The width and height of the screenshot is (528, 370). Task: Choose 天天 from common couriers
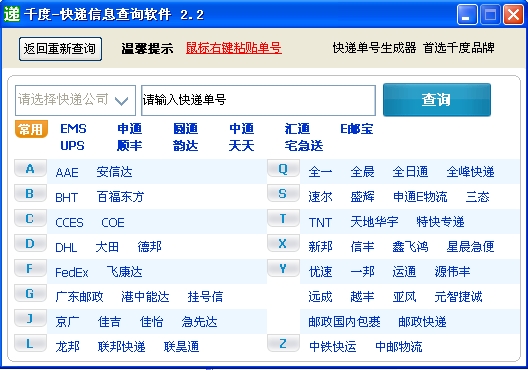pyautogui.click(x=241, y=146)
